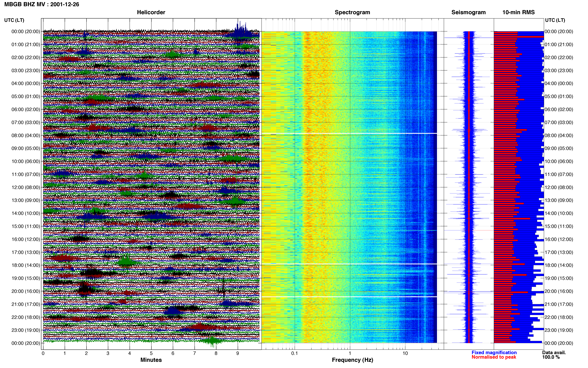This screenshot has height=368, width=588.
Task: Click left time label '09:00 (05:00)'
Action: tap(26, 148)
